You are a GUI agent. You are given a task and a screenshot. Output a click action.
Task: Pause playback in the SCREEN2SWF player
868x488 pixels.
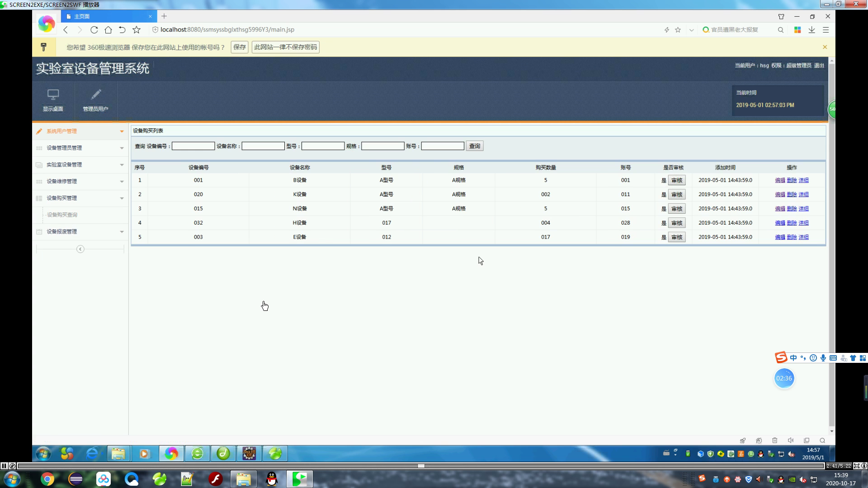point(4,466)
